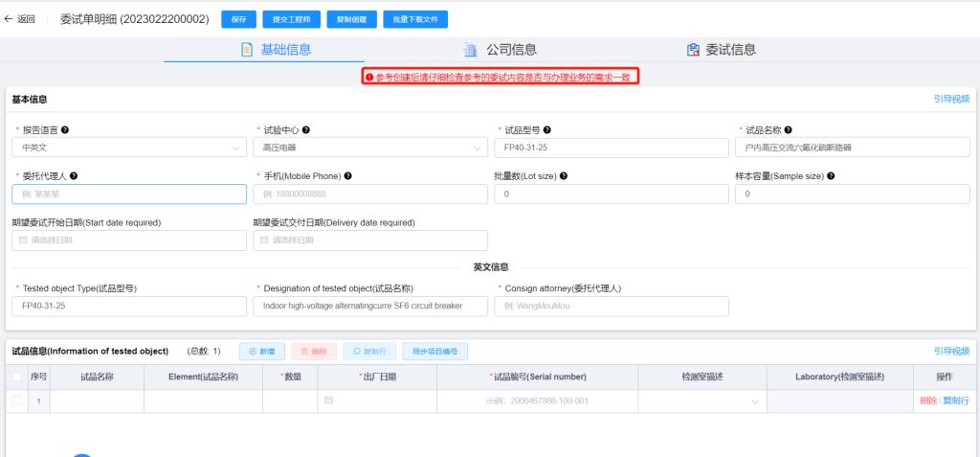Click the 保存 button

pos(238,19)
